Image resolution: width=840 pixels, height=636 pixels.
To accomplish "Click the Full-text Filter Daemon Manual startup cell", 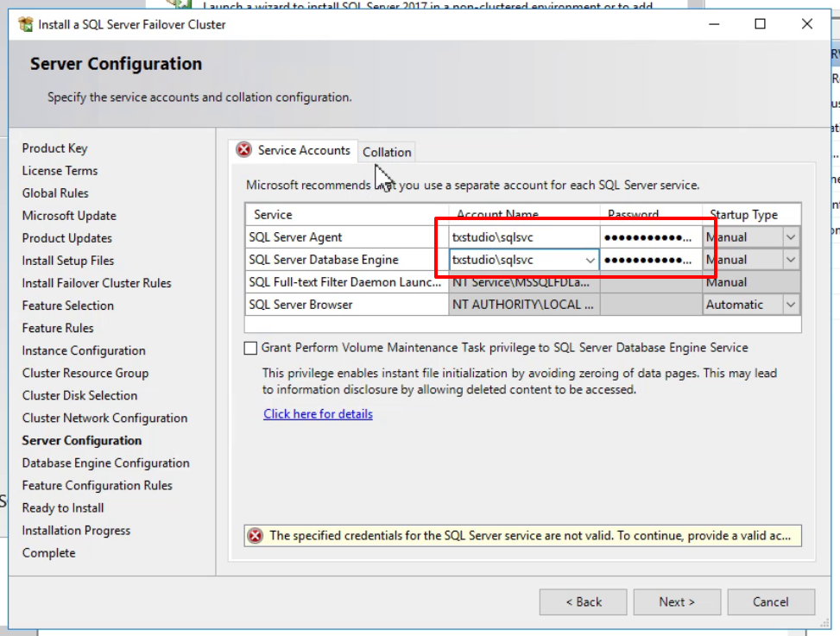I will tap(752, 282).
